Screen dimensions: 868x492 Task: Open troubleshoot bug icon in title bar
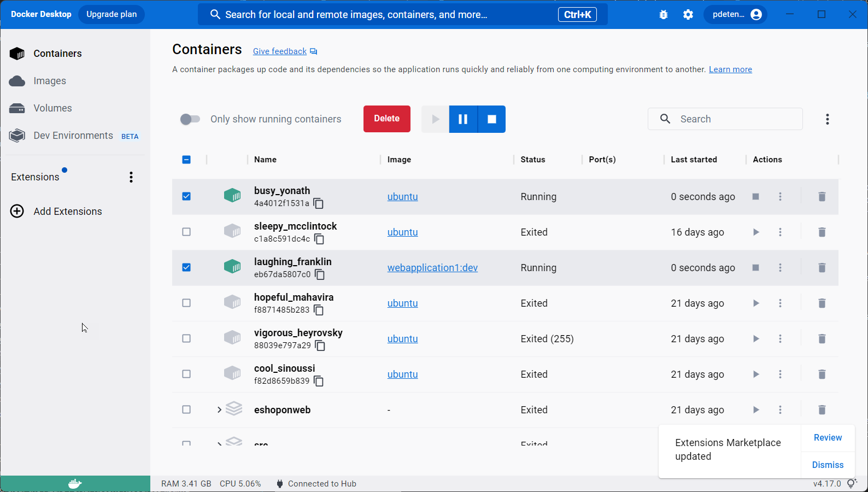[664, 15]
